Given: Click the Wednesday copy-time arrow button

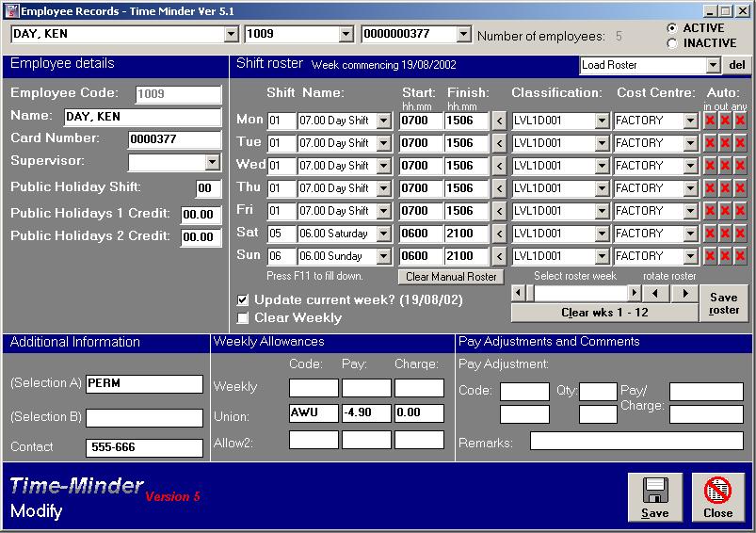Looking at the screenshot, I should click(500, 166).
